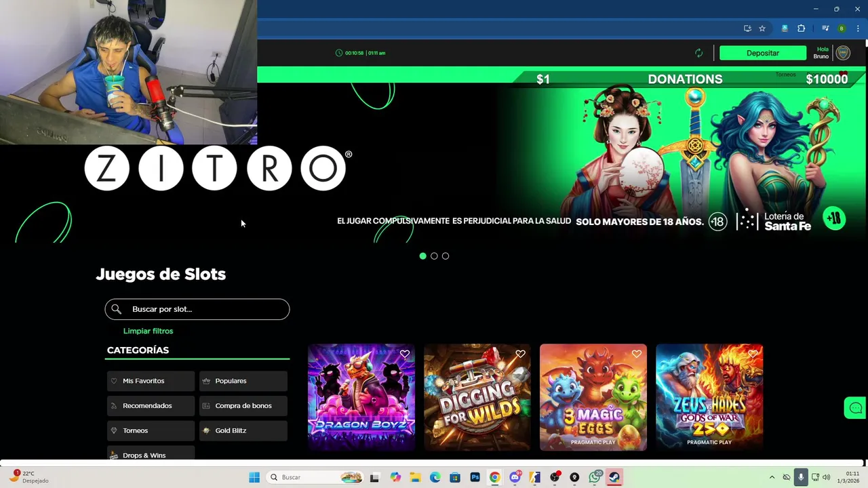Click the green +18 badge on banner

click(834, 218)
